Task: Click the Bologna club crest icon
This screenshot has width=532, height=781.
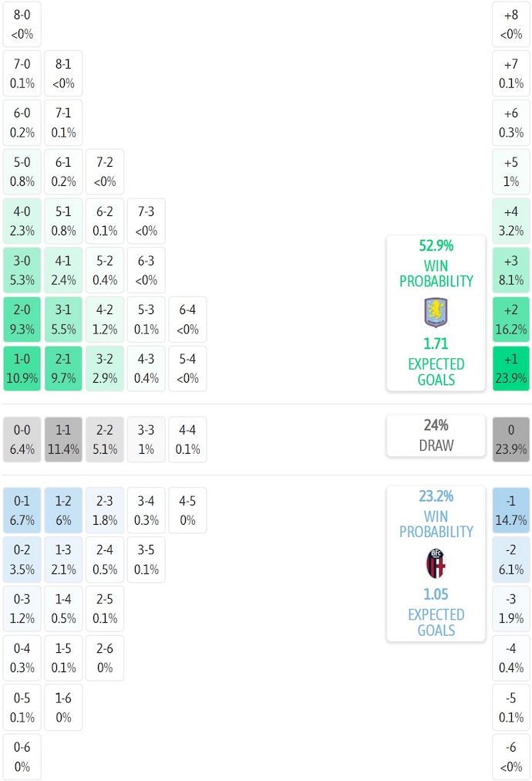Action: (436, 563)
